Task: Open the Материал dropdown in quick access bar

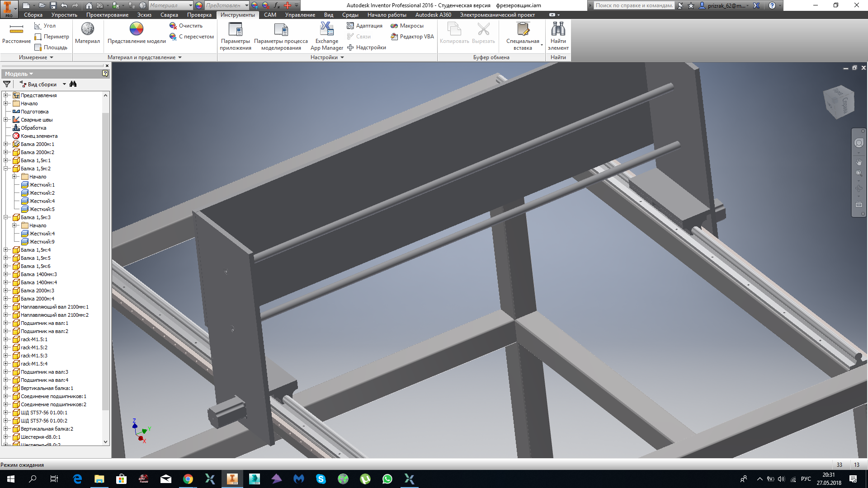Action: pos(171,5)
